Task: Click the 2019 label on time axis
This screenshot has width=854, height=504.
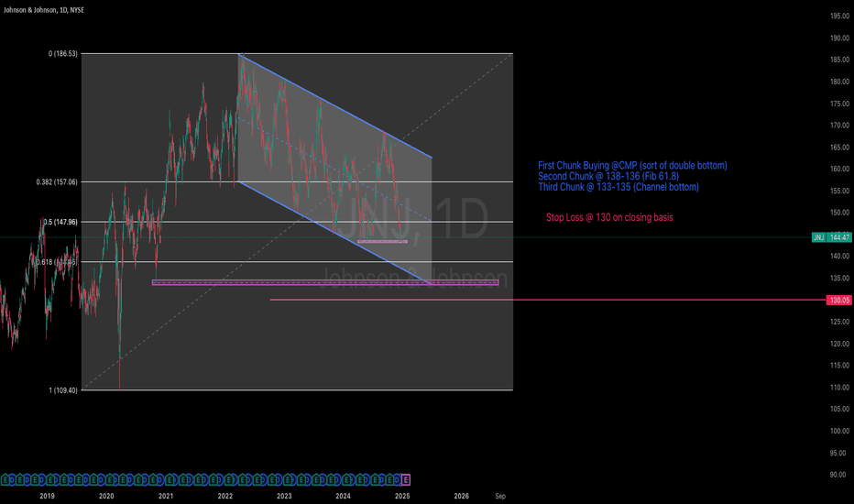Action: click(47, 496)
